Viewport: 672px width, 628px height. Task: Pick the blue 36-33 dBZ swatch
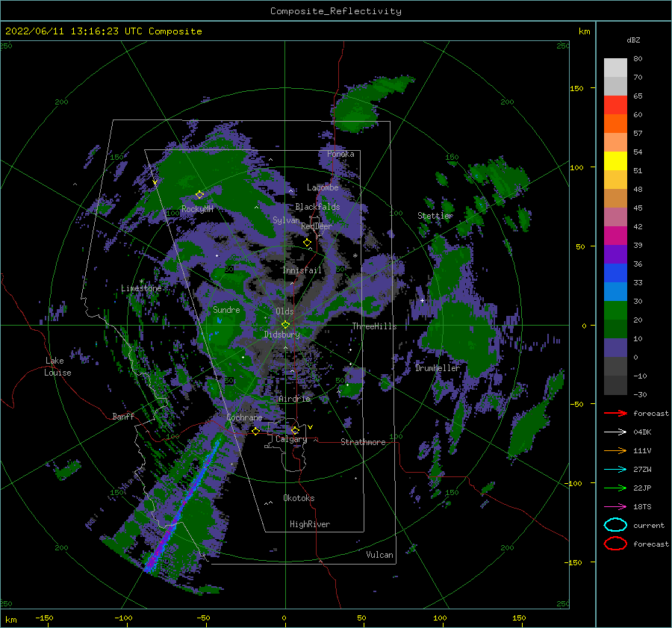point(615,273)
